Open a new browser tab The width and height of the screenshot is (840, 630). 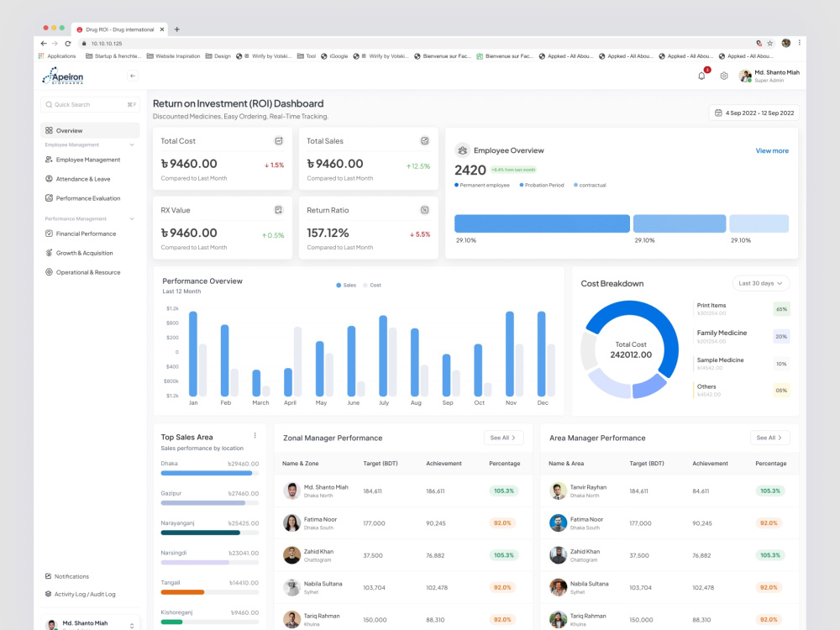(176, 29)
